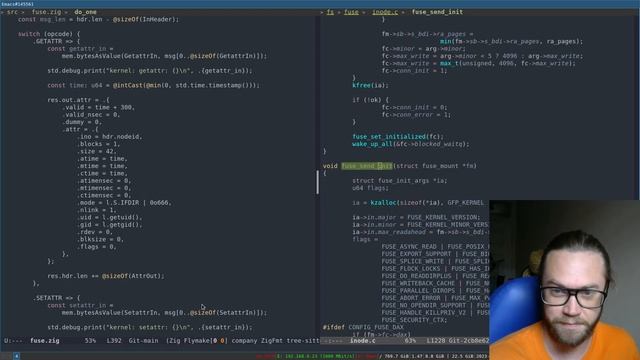Click 'u64 flags;' in the right pane
The height and width of the screenshot is (360, 640).
[370, 188]
